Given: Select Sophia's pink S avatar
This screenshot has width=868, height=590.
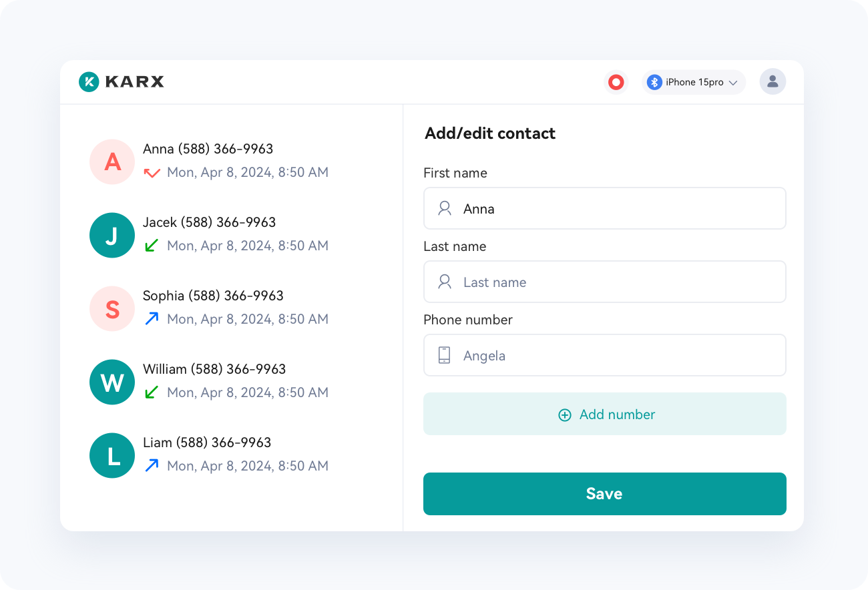Looking at the screenshot, I should pyautogui.click(x=112, y=308).
